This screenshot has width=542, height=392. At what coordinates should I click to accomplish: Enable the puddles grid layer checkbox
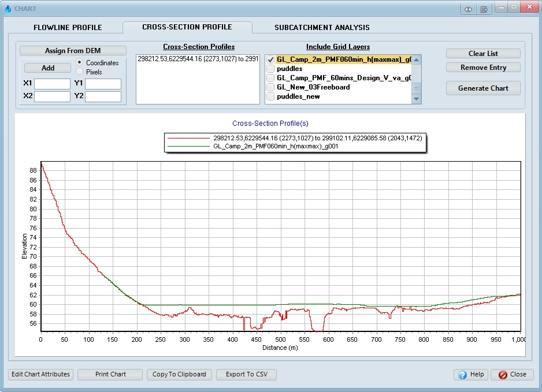pos(270,69)
